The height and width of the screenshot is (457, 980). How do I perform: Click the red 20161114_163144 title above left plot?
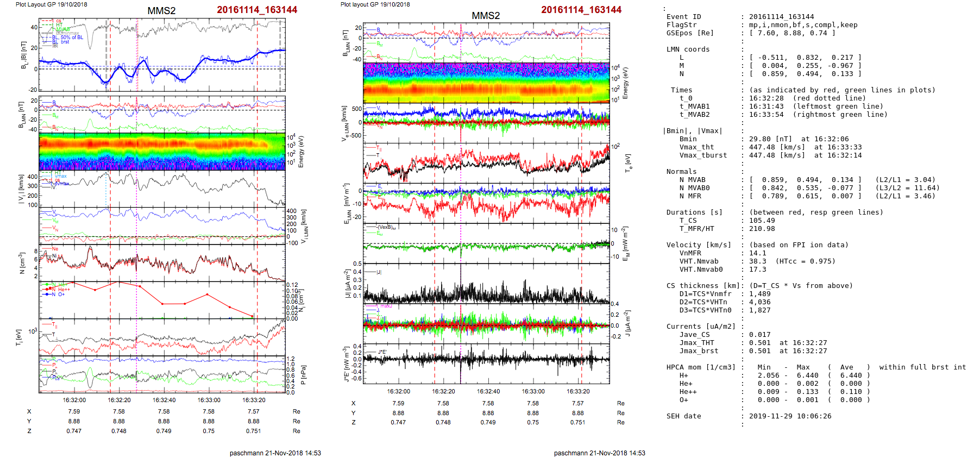(x=257, y=10)
